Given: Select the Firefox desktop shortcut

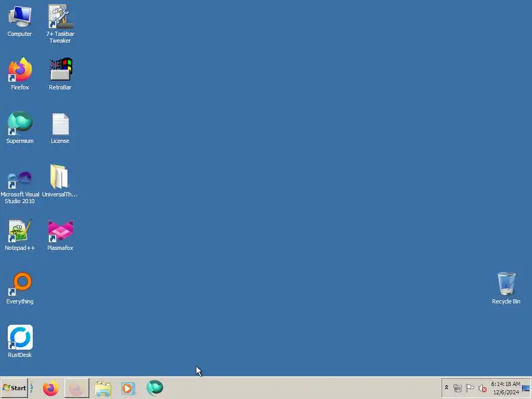Looking at the screenshot, I should pos(20,74).
